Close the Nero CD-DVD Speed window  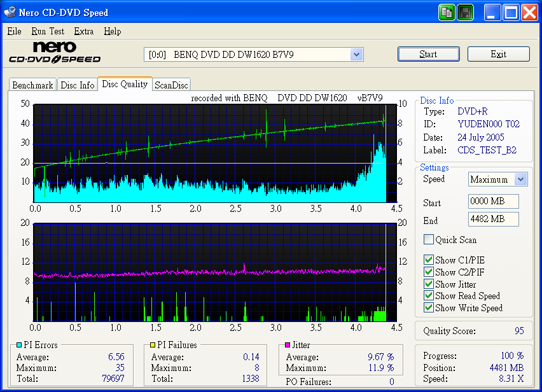(529, 13)
